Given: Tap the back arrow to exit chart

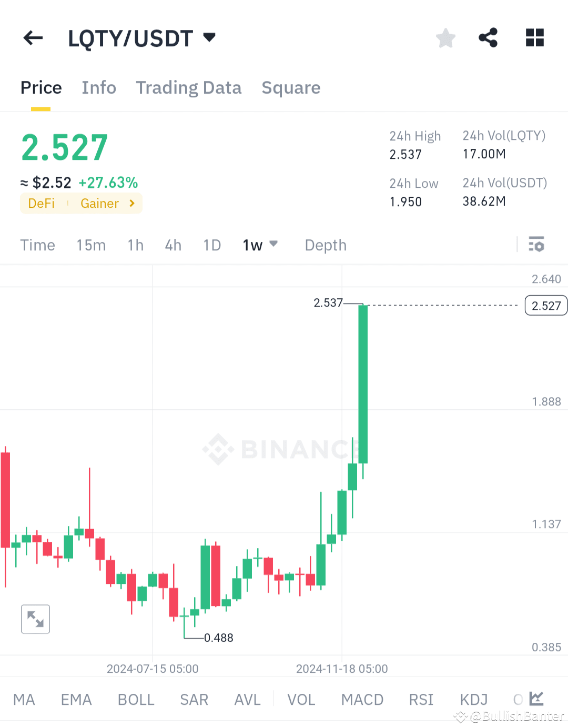Looking at the screenshot, I should click(33, 37).
